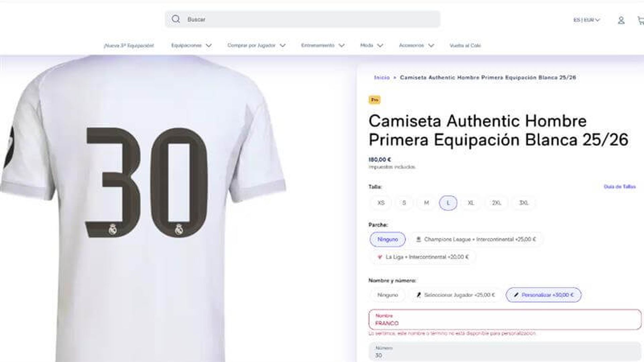Expand the Comprar por Jugador menu
Screen dimensions: 644x362
pyautogui.click(x=256, y=45)
